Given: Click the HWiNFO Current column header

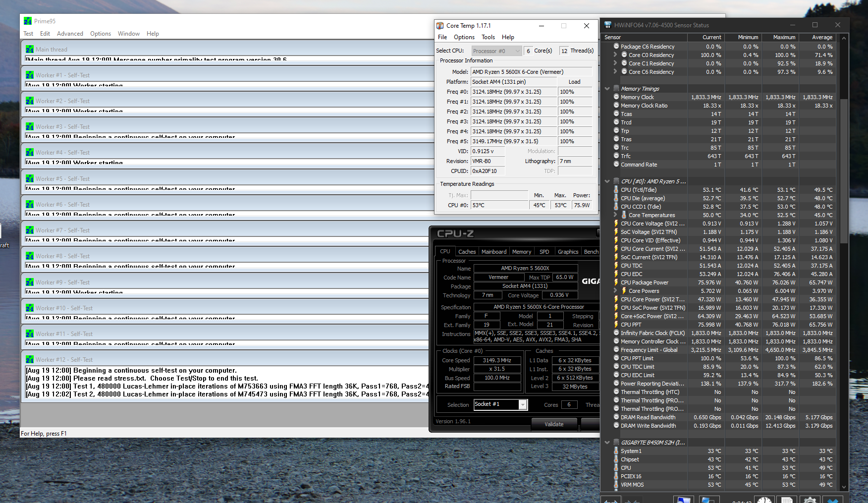Looking at the screenshot, I should (706, 37).
